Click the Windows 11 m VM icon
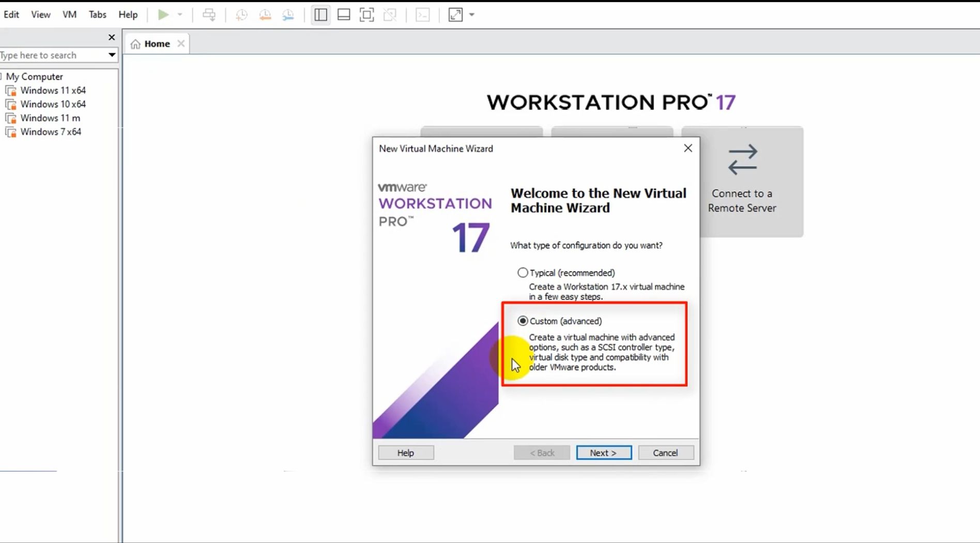980x543 pixels. click(11, 118)
